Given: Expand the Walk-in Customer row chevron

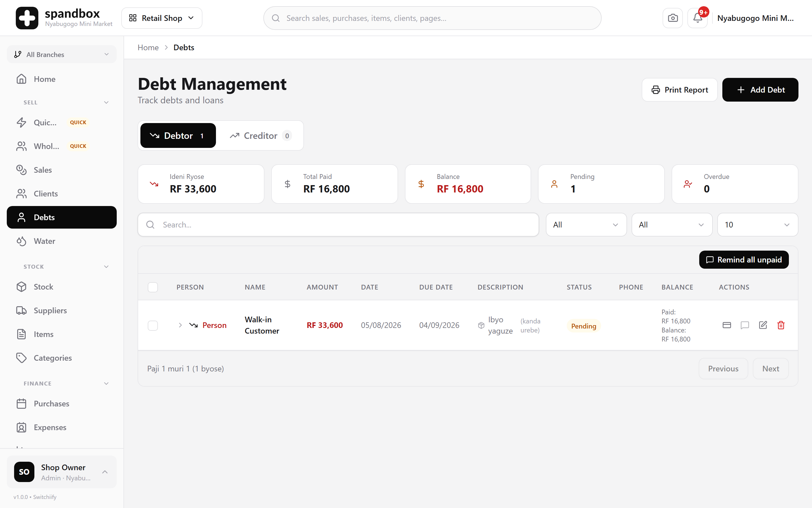Looking at the screenshot, I should 180,325.
